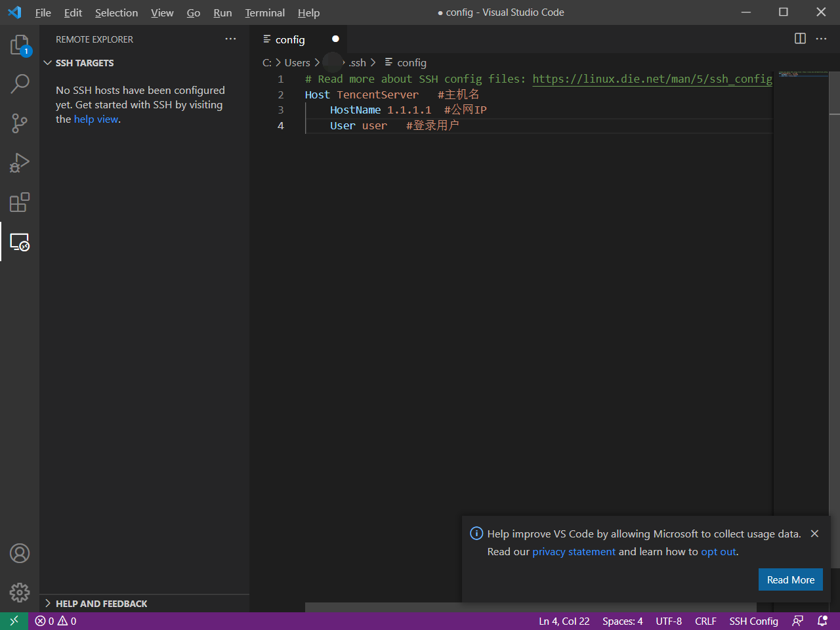Click the horizontal scrollbar of the editor
The image size is (840, 630).
point(530,607)
